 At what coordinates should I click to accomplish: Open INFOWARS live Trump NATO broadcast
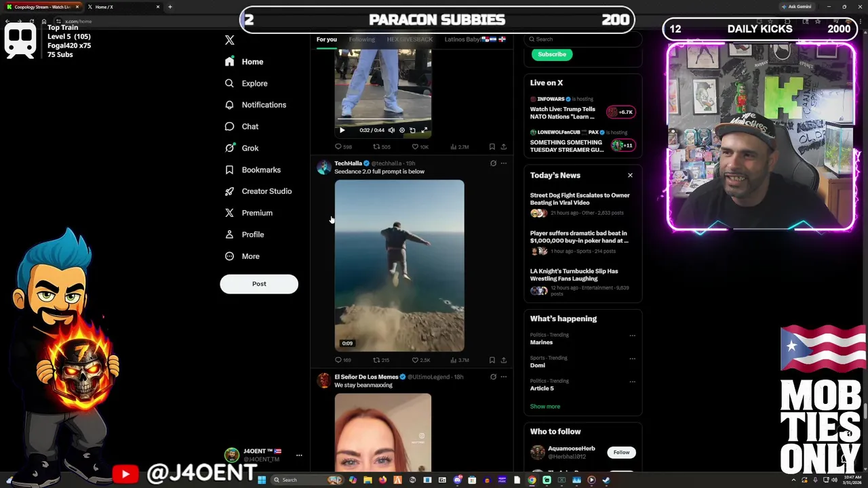coord(583,108)
